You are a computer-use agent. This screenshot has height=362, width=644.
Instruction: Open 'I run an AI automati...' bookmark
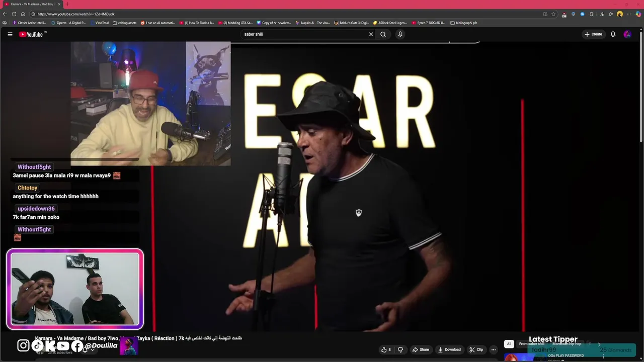(158, 23)
